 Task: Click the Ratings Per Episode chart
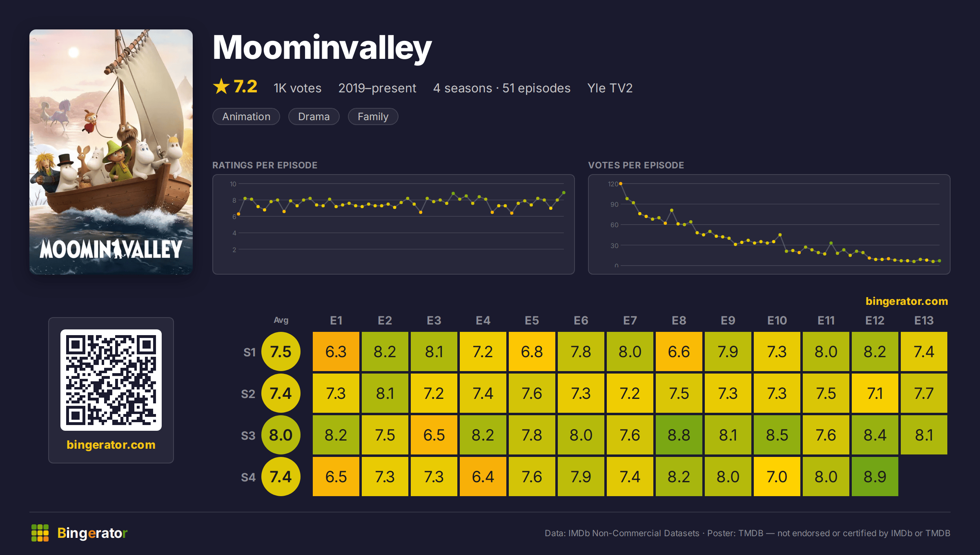point(394,224)
